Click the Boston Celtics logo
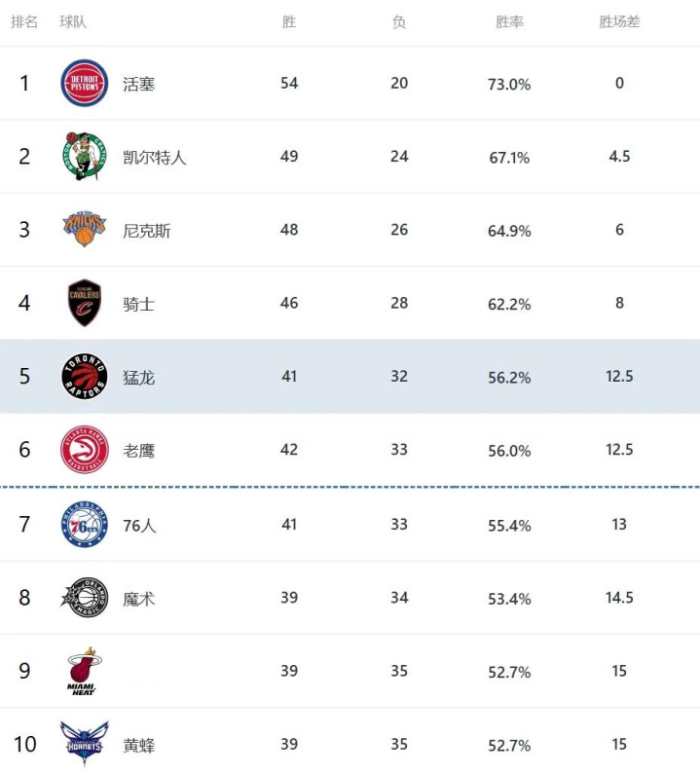The width and height of the screenshot is (700, 773). click(x=85, y=156)
